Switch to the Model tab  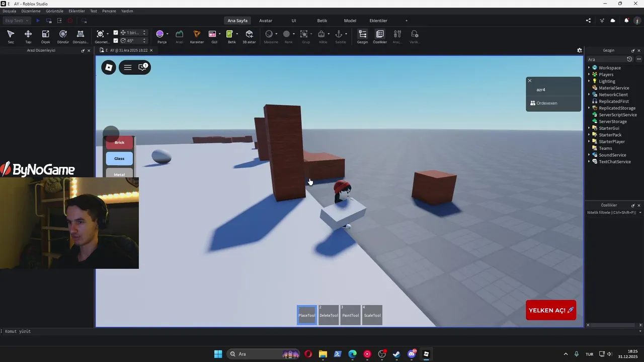coord(350,21)
